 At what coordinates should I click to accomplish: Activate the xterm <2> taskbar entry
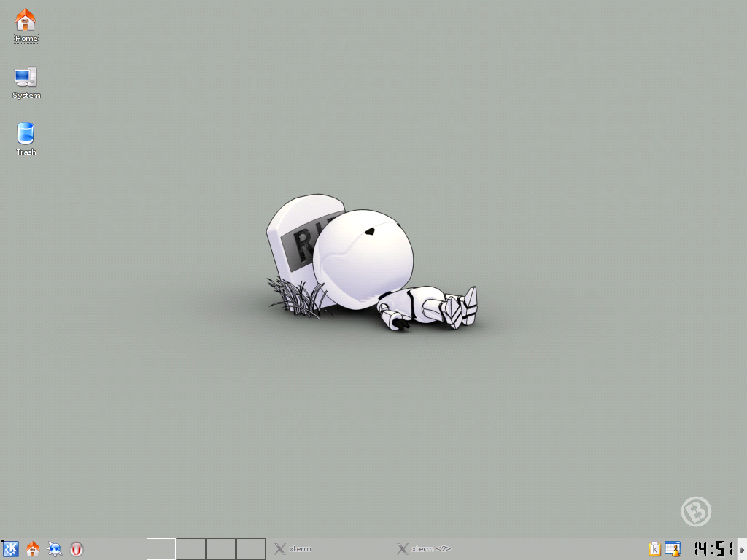point(431,549)
